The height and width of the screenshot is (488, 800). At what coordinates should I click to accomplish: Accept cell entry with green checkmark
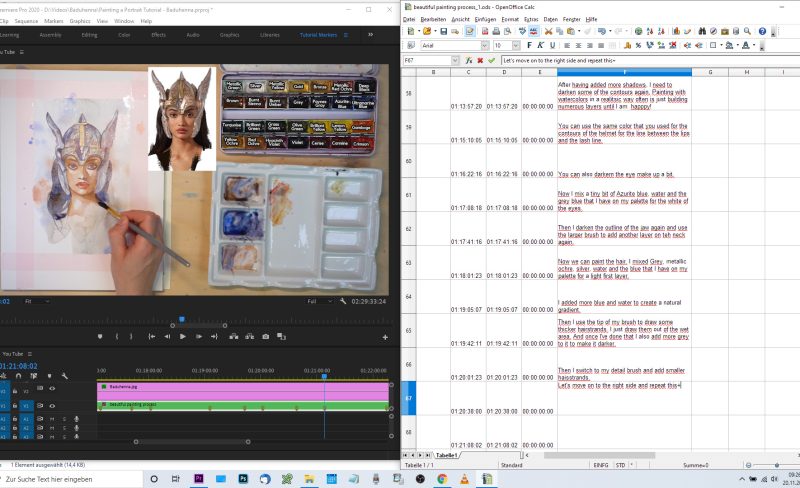(x=491, y=60)
